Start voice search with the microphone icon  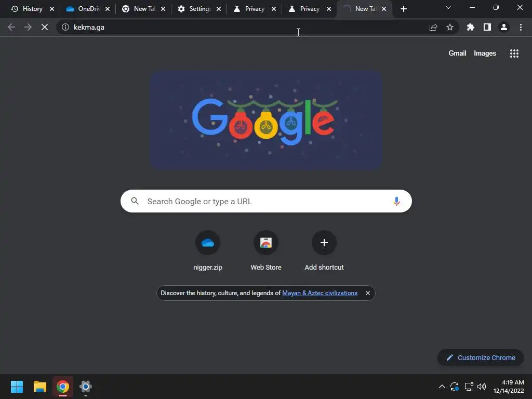[x=396, y=201]
